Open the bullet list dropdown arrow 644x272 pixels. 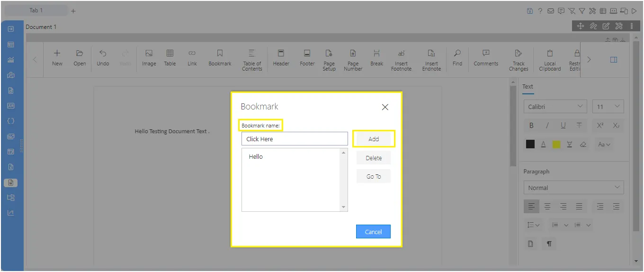coord(566,225)
